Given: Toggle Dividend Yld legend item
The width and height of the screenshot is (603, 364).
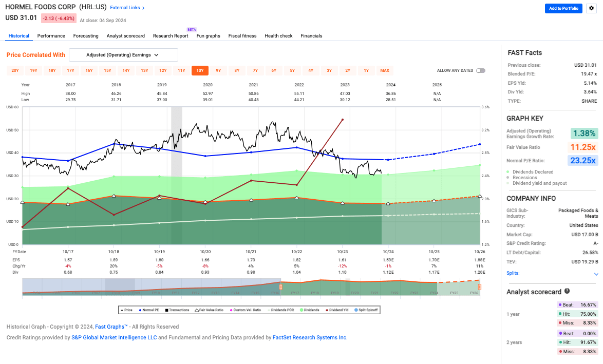Looking at the screenshot, I should click(334, 310).
